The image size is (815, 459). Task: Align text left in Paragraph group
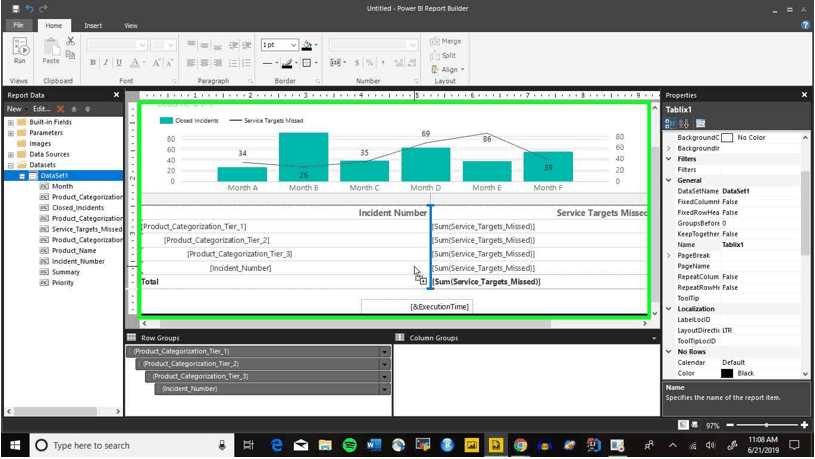(x=191, y=63)
